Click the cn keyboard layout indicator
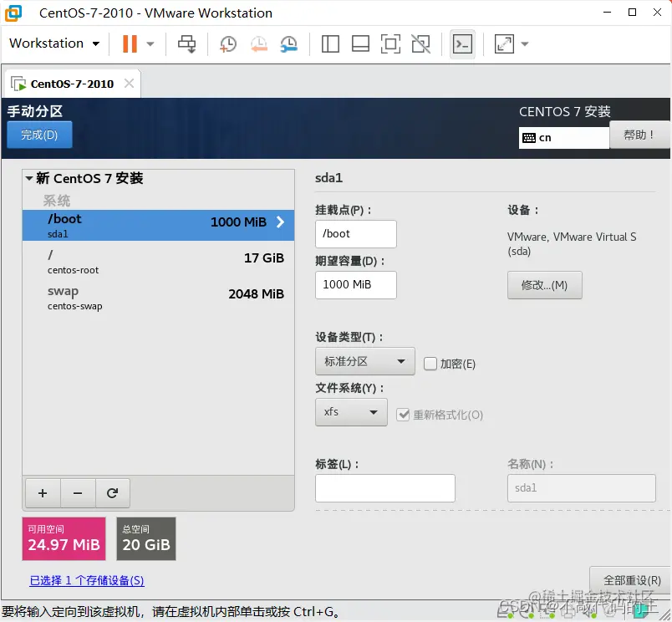The width and height of the screenshot is (672, 622). pyautogui.click(x=563, y=138)
